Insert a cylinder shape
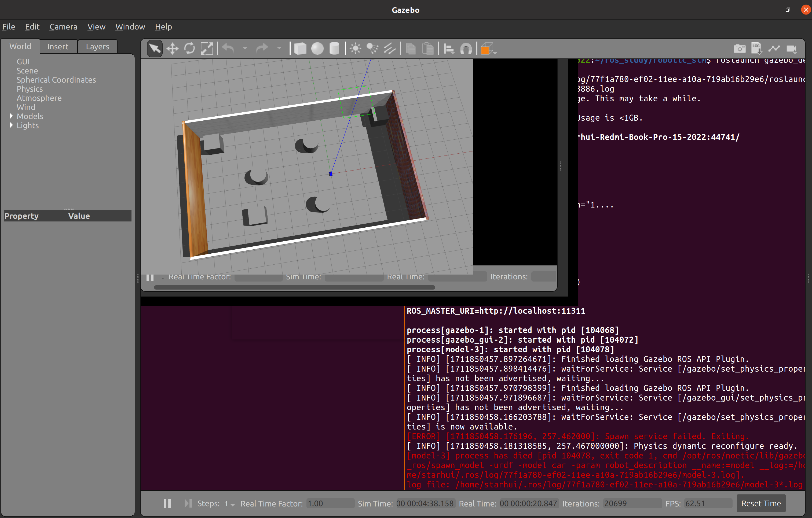The image size is (812, 518). click(334, 49)
